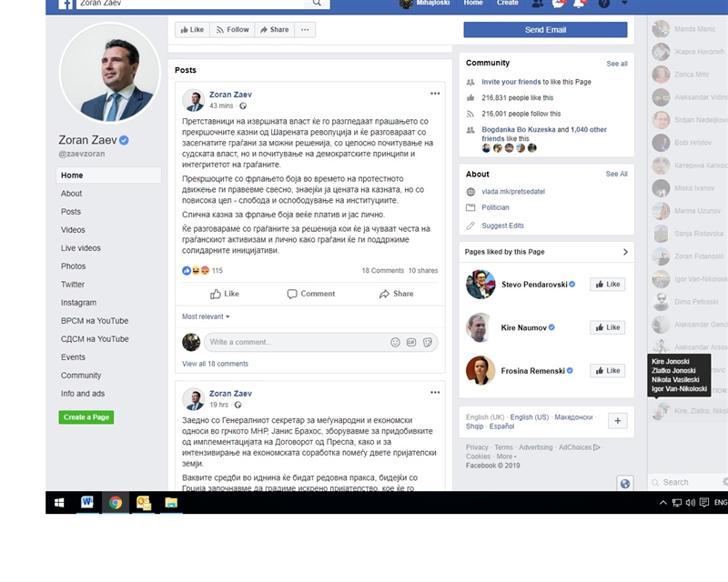Viewport: 728px width, 582px height.
Task: Select Posts in the page sidebar
Action: [71, 211]
